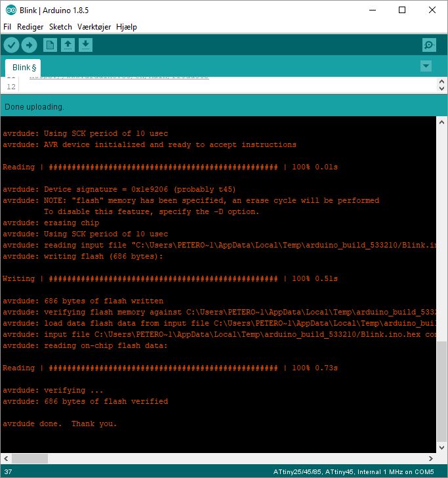Viewport: 448px width, 478px height.
Task: Click the console vertical scrollbar thumb
Action: (441, 391)
